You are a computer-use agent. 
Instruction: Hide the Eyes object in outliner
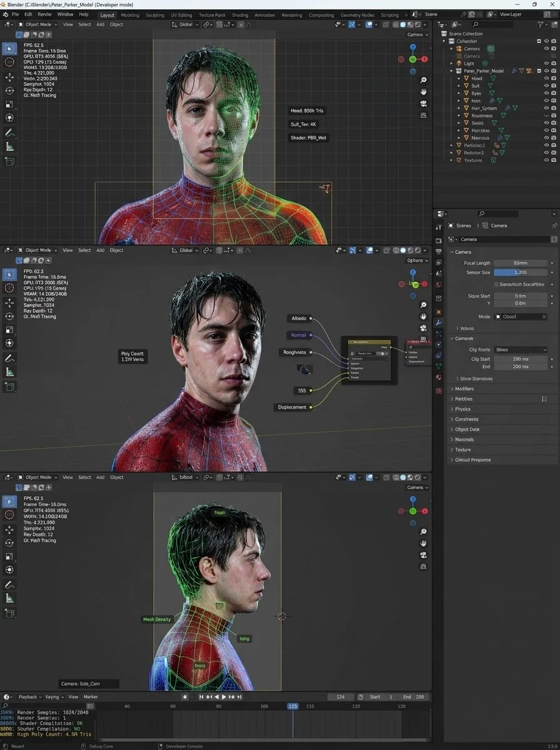[x=546, y=93]
